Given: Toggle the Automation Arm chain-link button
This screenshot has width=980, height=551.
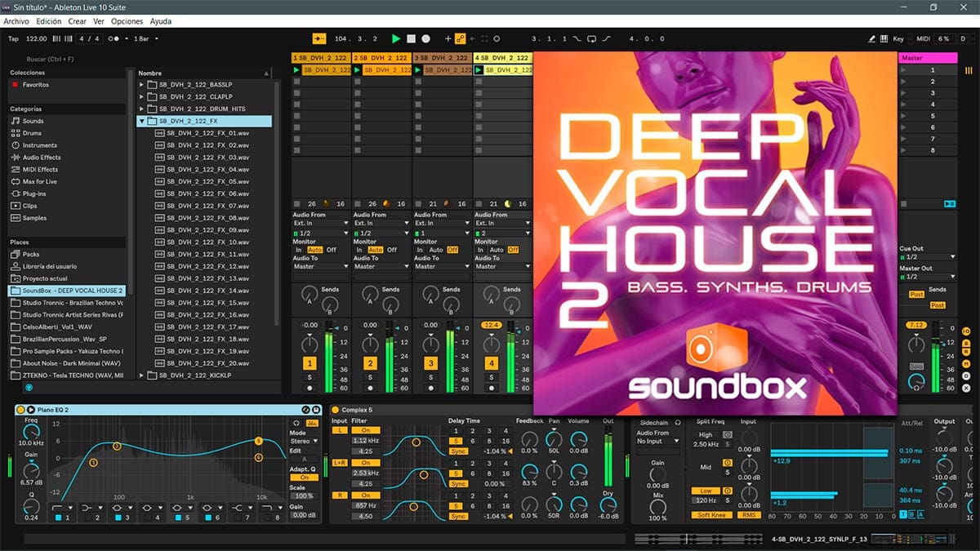Looking at the screenshot, I should click(460, 38).
